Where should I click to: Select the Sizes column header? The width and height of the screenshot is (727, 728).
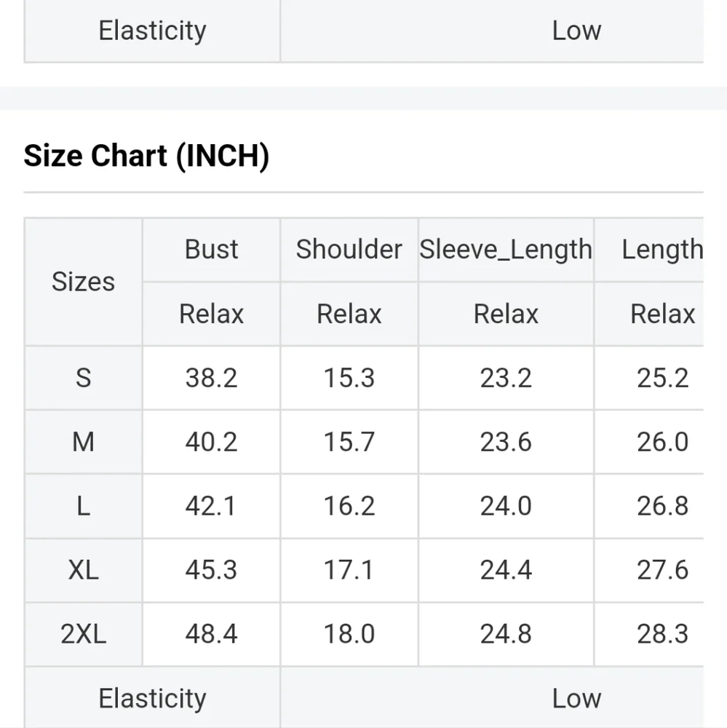(x=83, y=282)
